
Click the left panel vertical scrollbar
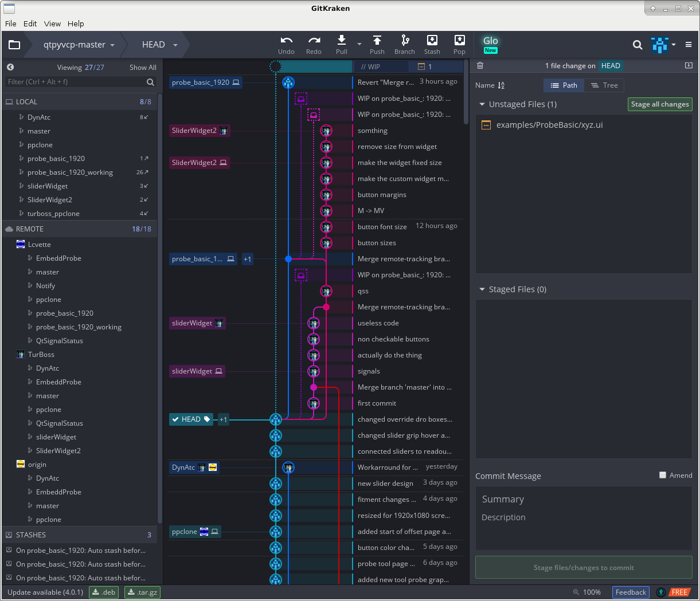(159, 309)
